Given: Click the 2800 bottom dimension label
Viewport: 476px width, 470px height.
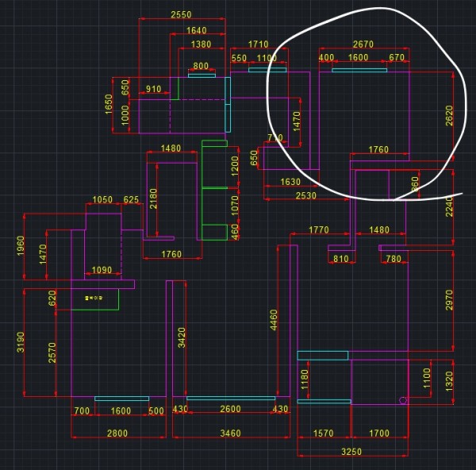Looking at the screenshot, I should (x=117, y=433).
